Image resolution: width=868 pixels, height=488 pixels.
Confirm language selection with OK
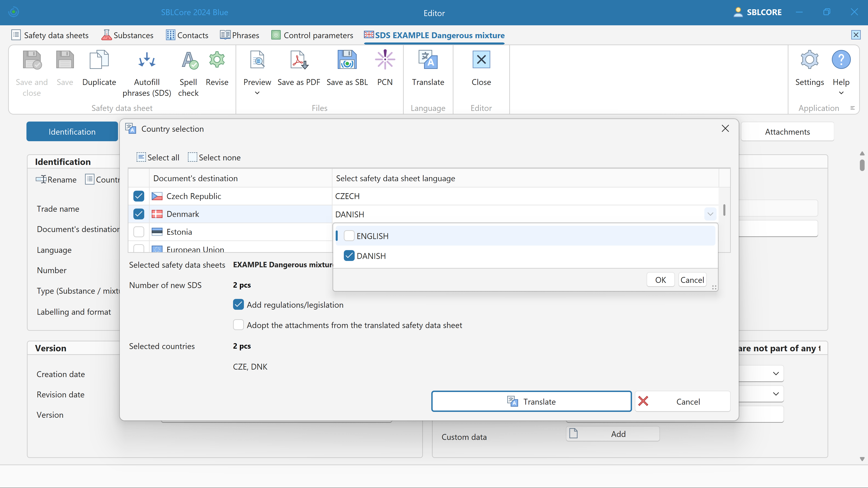[x=660, y=280]
